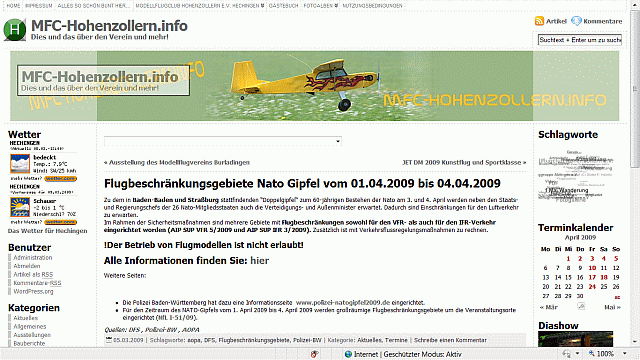640x360 pixels.
Task: Open the Home menu item
Action: click(x=13, y=6)
